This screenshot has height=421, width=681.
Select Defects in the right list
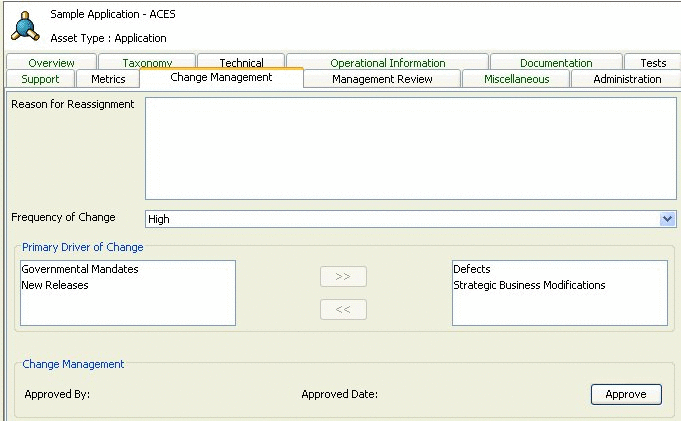[471, 270]
